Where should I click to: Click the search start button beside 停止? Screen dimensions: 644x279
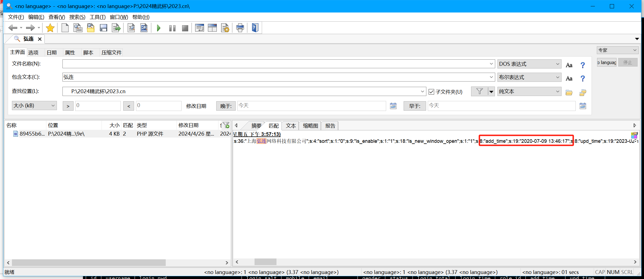click(607, 62)
